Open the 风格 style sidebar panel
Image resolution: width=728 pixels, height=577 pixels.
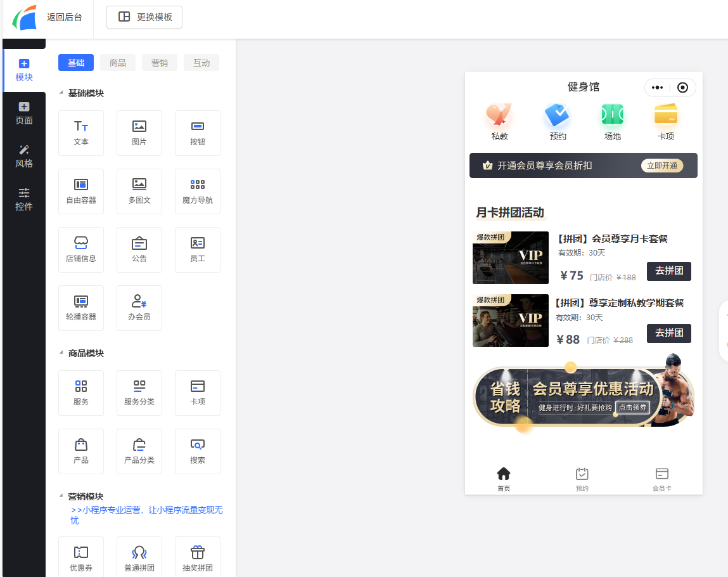[24, 156]
